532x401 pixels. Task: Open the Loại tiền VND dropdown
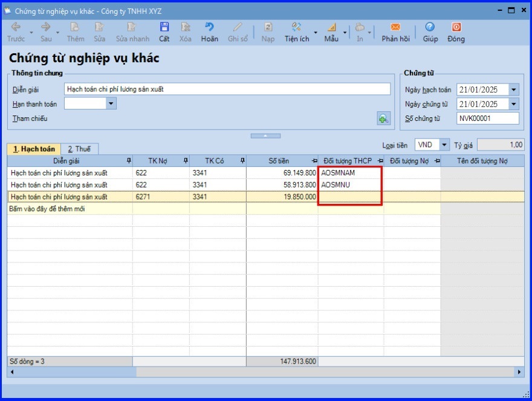[x=444, y=145]
